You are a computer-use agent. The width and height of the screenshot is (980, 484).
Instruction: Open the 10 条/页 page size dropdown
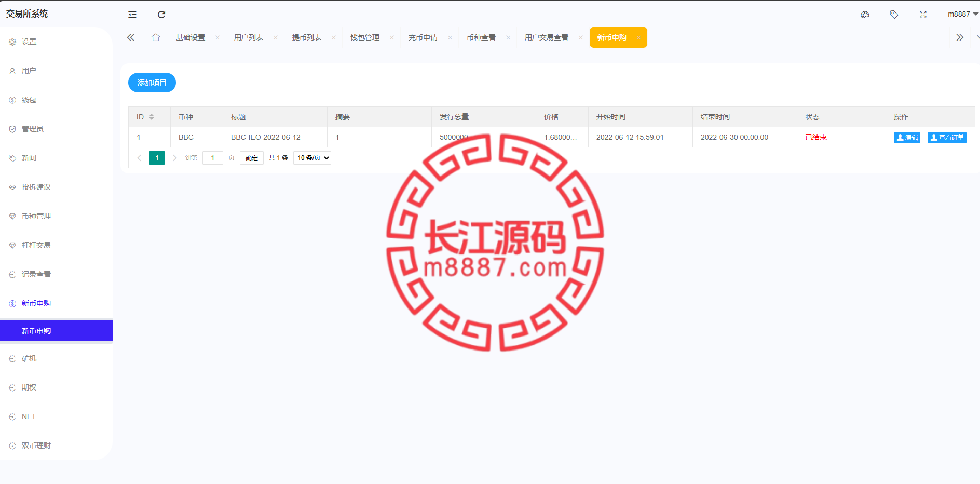tap(312, 158)
